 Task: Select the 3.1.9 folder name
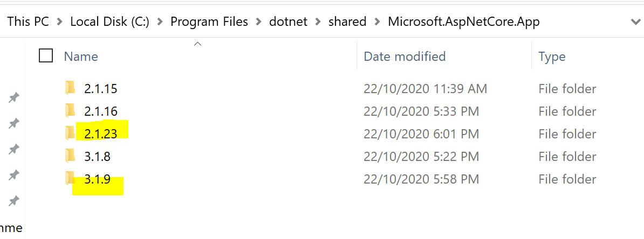pyautogui.click(x=97, y=179)
